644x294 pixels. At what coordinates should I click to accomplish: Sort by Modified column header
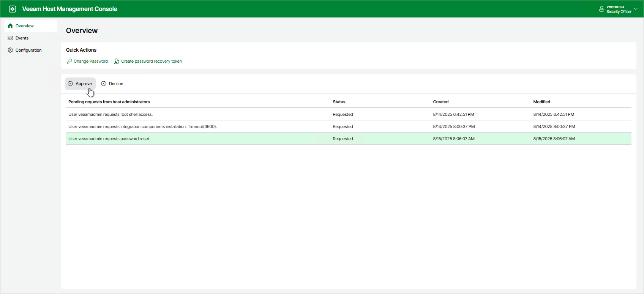click(541, 102)
